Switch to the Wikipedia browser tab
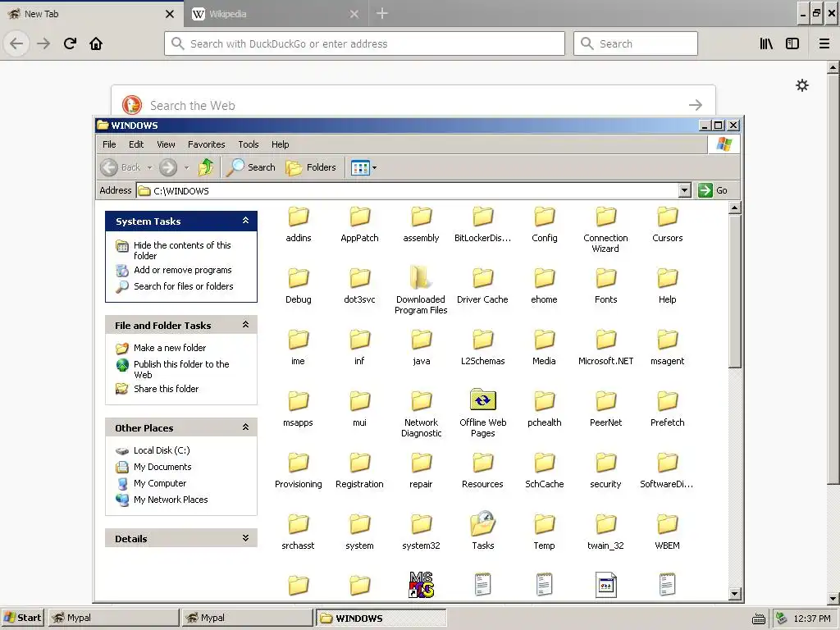 (x=274, y=14)
